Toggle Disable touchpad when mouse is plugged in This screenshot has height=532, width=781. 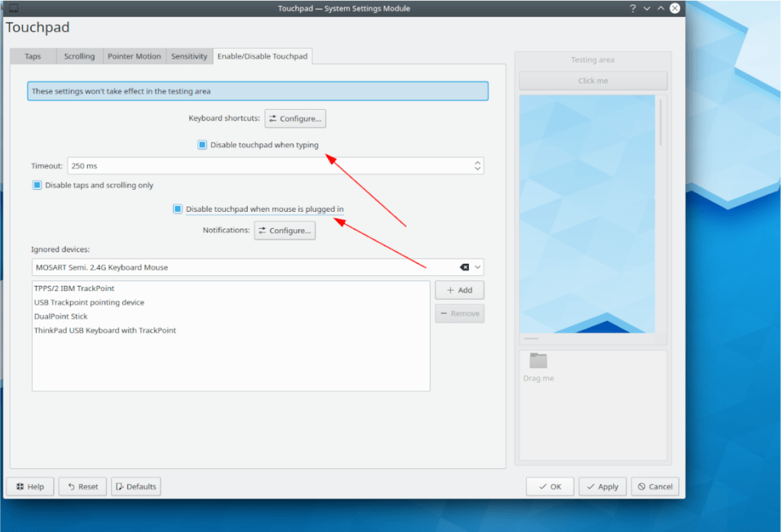[x=178, y=209]
